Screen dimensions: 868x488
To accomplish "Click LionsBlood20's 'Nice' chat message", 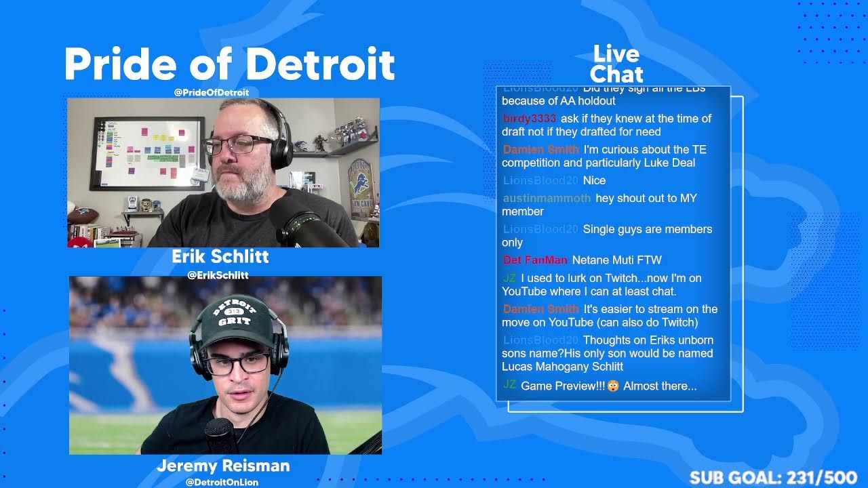I will (x=555, y=180).
